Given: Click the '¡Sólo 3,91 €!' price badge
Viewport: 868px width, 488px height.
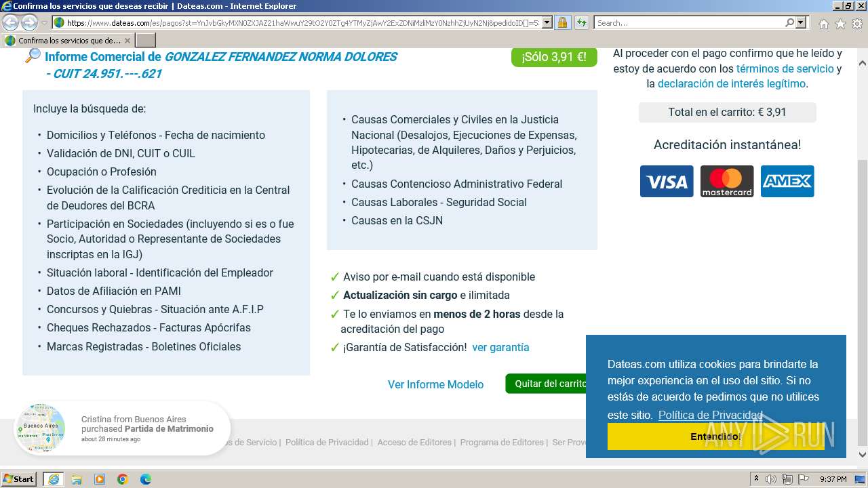Looking at the screenshot, I should point(554,57).
